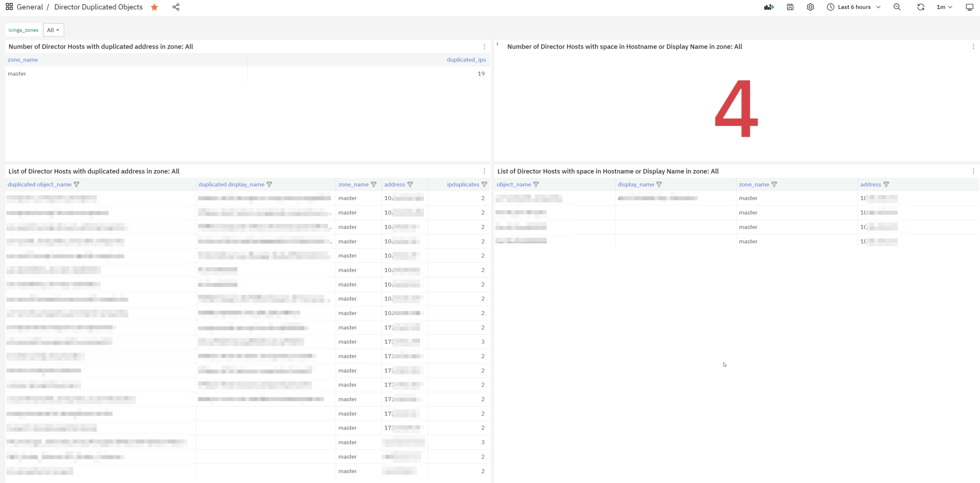This screenshot has width=980, height=483.
Task: Sort by duplicated_ips column header
Action: (466, 60)
